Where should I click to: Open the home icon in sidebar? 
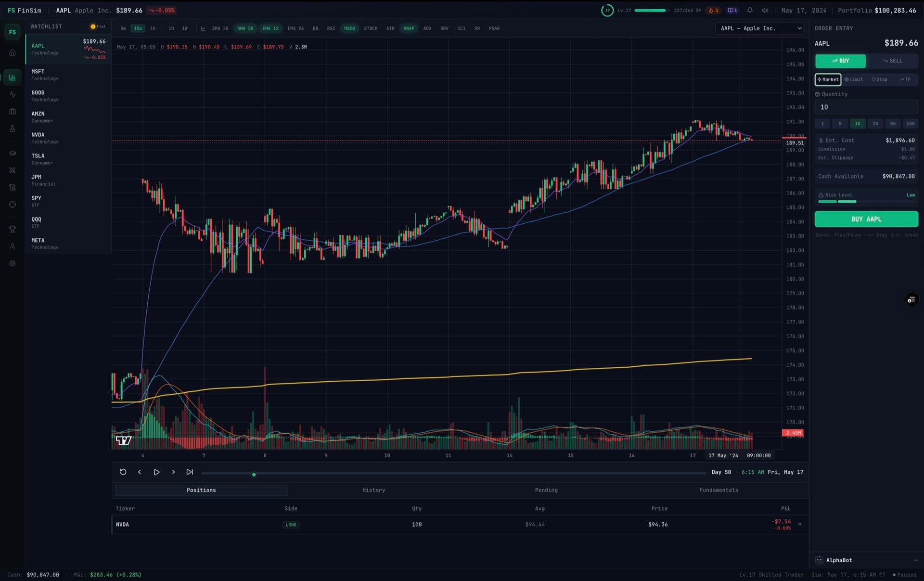coord(13,52)
